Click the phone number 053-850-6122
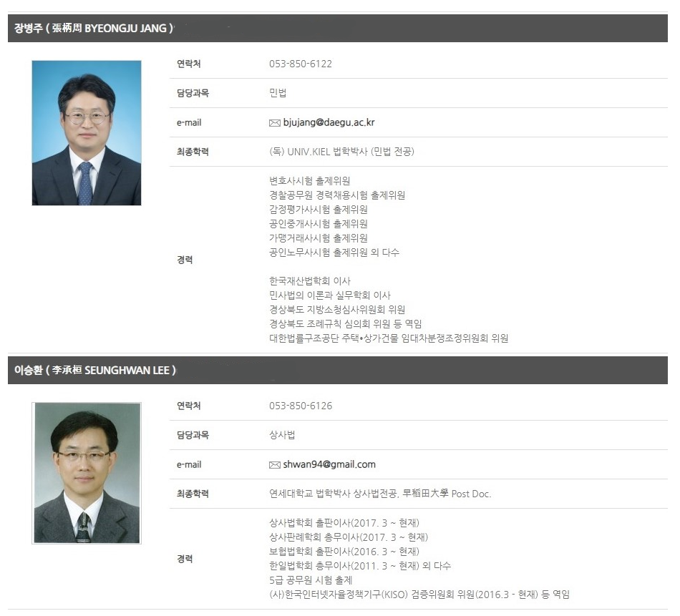The height and width of the screenshot is (616, 680). tap(301, 64)
